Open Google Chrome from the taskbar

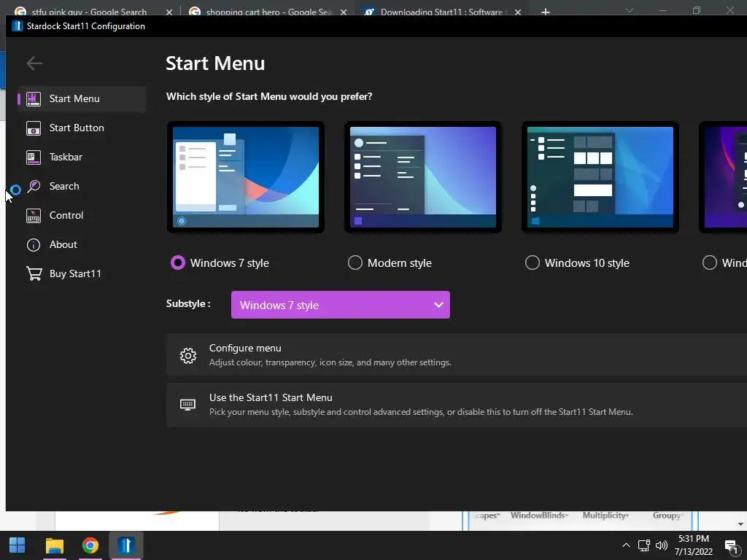coord(90,545)
